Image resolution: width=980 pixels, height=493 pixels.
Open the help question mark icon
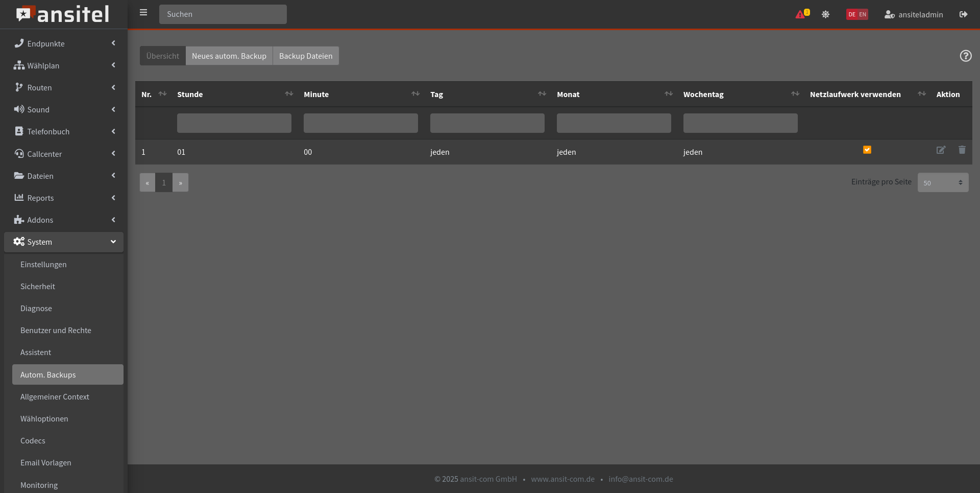click(x=966, y=56)
